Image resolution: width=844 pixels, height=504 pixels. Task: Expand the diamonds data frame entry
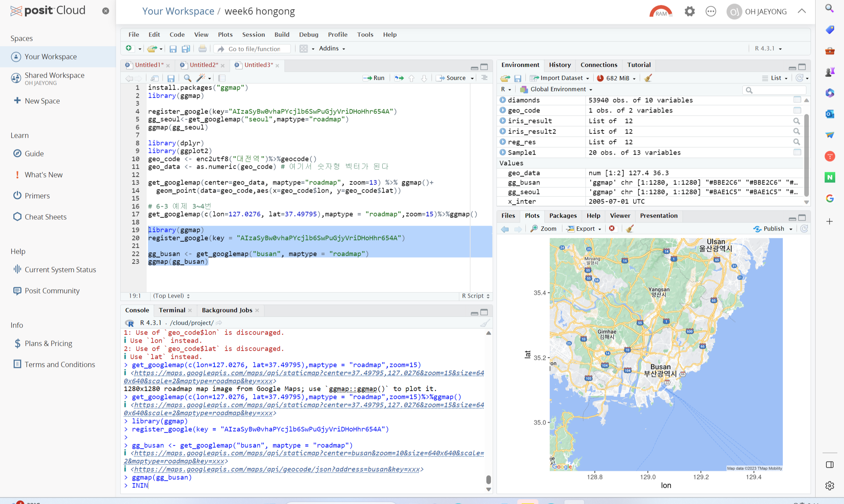(503, 100)
